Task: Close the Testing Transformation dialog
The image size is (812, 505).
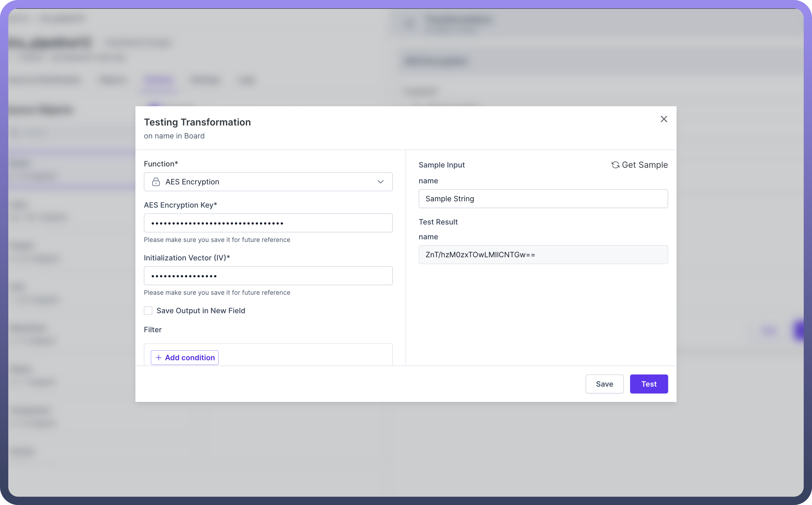Action: tap(663, 119)
